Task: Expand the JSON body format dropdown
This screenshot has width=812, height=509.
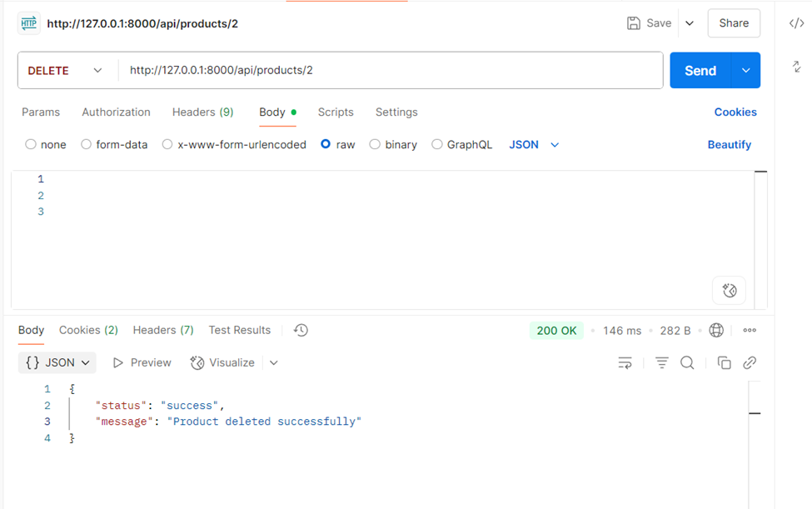Action: tap(534, 144)
